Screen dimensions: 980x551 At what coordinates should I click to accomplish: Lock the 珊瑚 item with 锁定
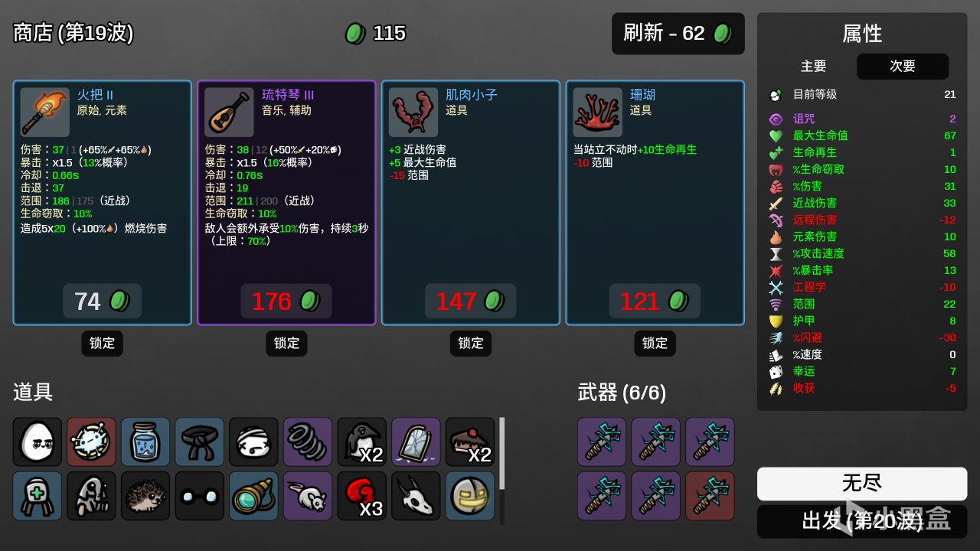[655, 344]
